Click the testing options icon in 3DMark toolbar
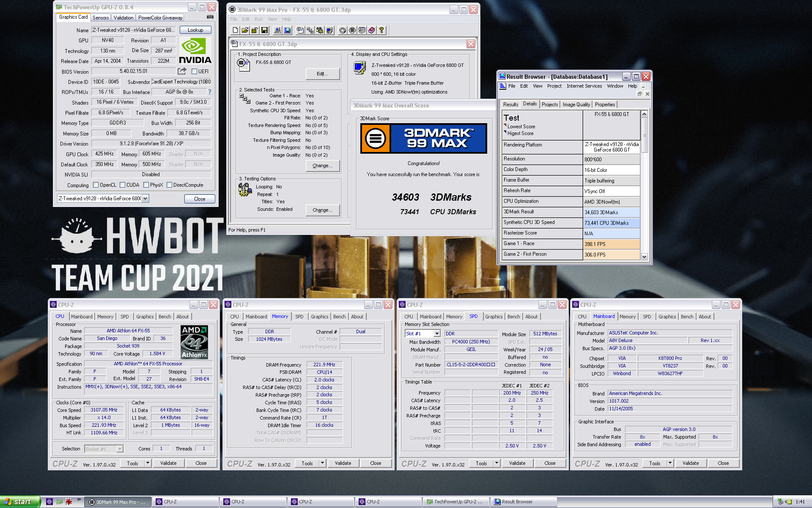 pyautogui.click(x=320, y=30)
